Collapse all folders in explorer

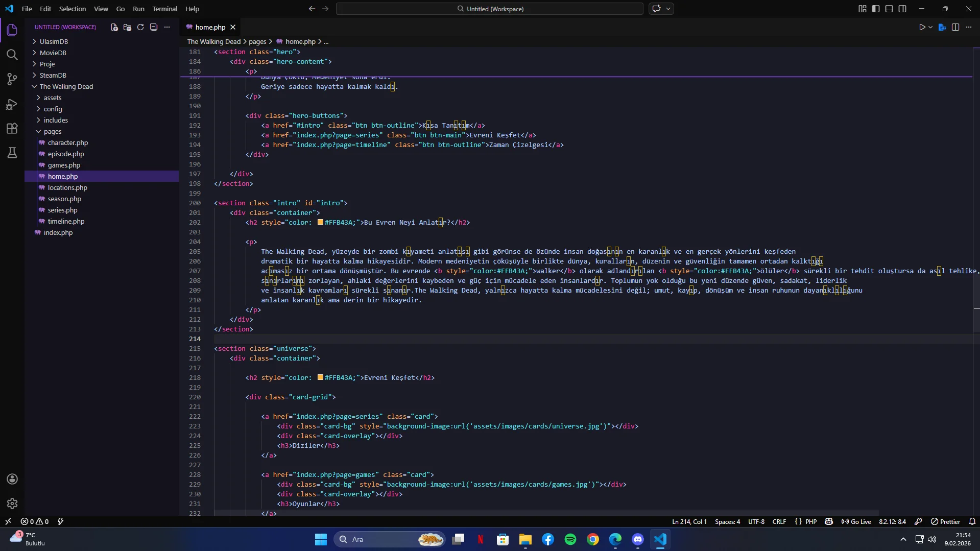point(154,28)
